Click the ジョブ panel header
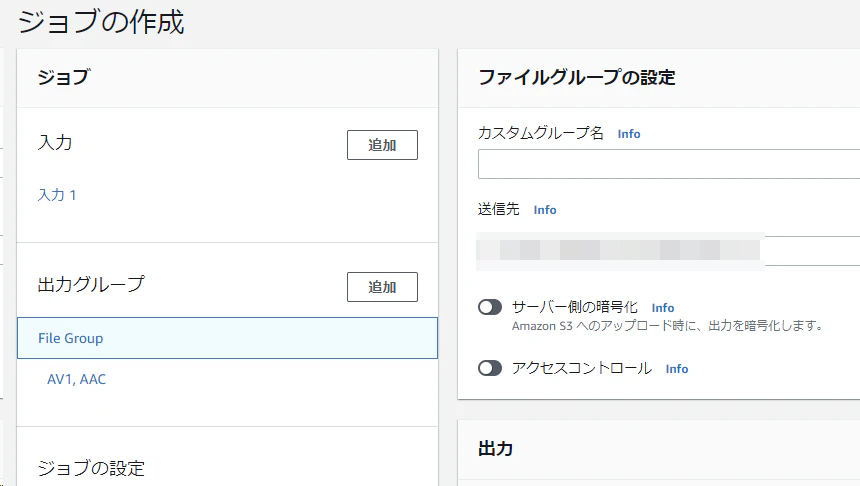The image size is (860, 486). click(x=64, y=77)
